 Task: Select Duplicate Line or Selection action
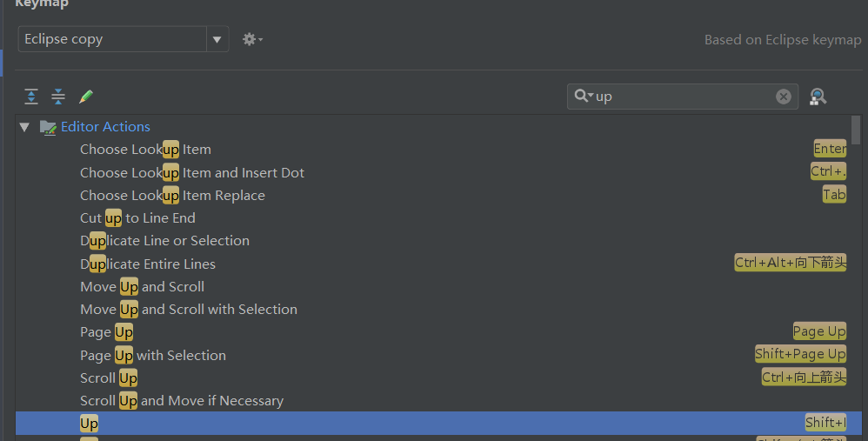click(x=164, y=241)
